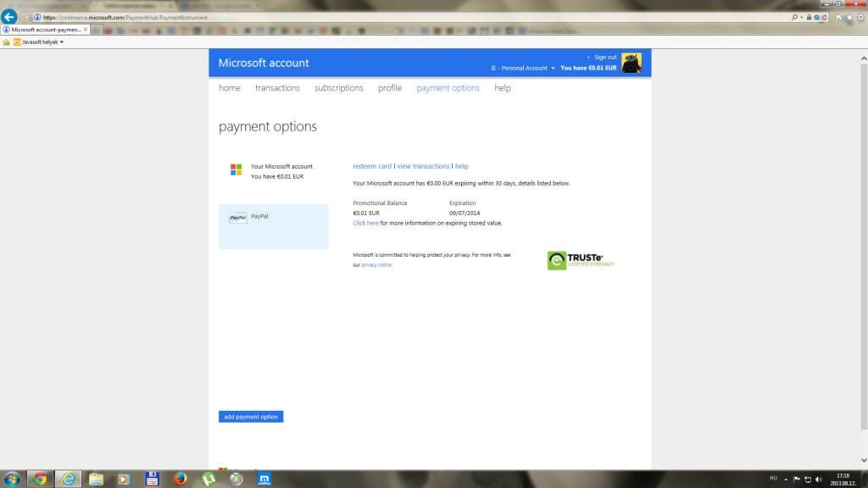Open the Favorites star icon
This screenshot has width=868, height=488.
click(x=849, y=17)
